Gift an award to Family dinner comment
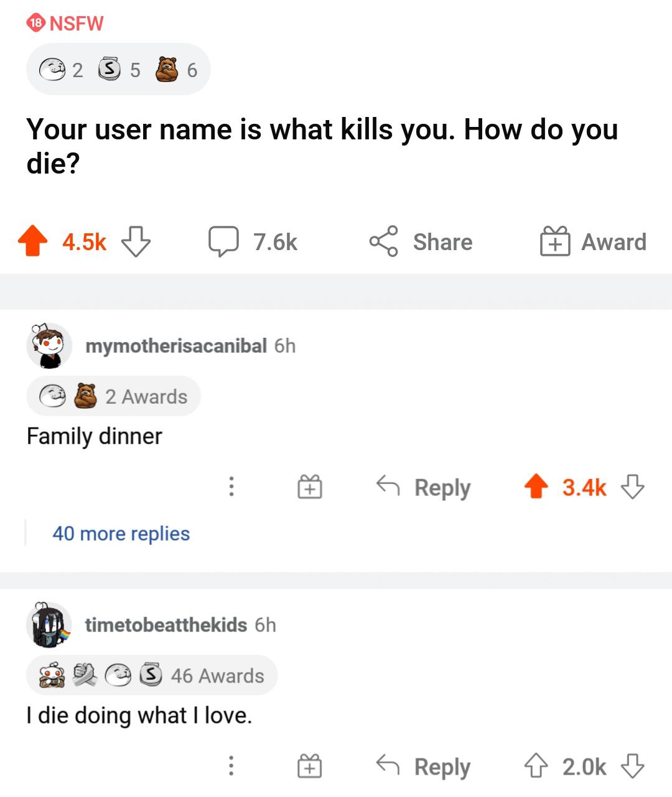672x797 pixels. (x=309, y=487)
